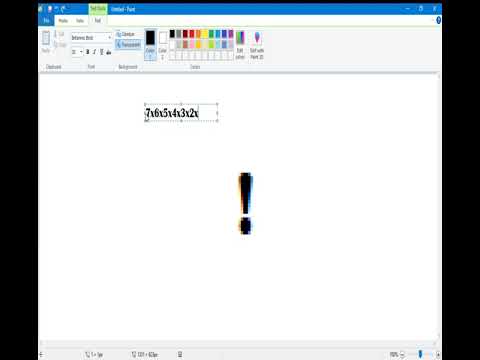The height and width of the screenshot is (360, 480).
Task: Apply Strikethrough to the text
Action: [x=109, y=52]
